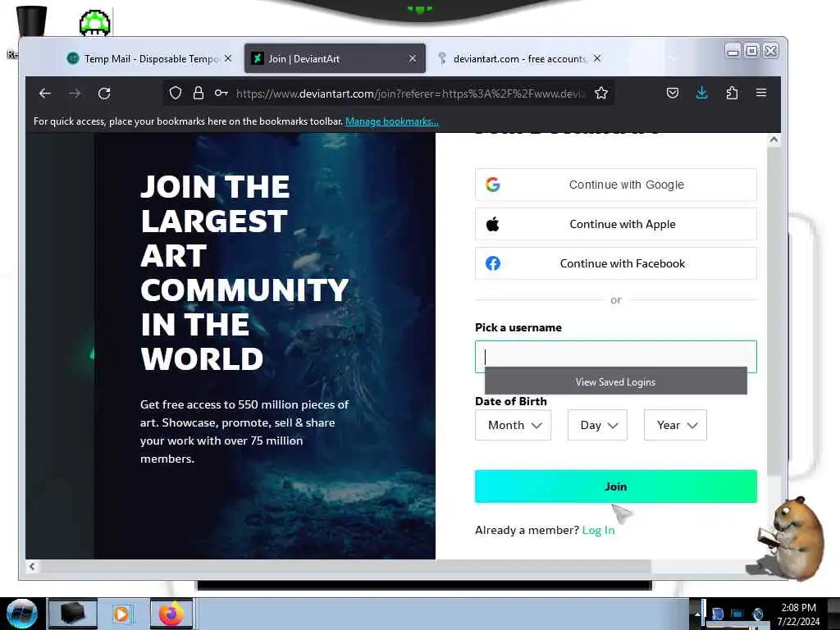The height and width of the screenshot is (630, 840).
Task: Click the address bar URL
Action: pyautogui.click(x=410, y=94)
